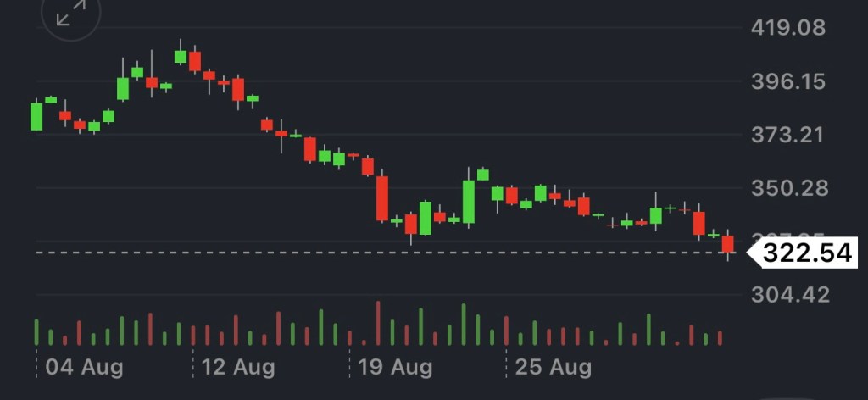868x400 pixels.
Task: Click the 419.08 price axis label
Action: click(x=788, y=28)
